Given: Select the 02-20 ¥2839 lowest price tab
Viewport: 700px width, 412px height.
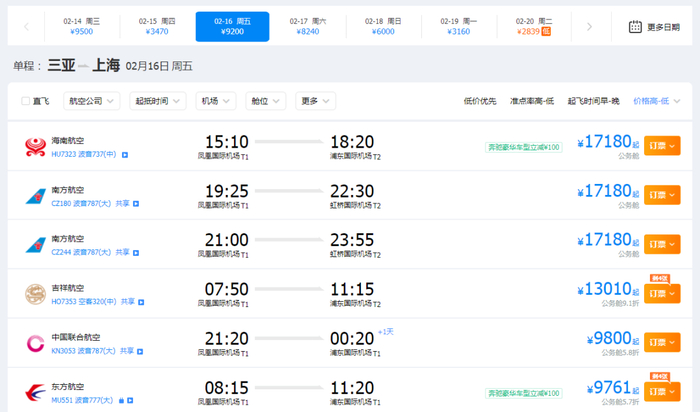Looking at the screenshot, I should click(534, 27).
